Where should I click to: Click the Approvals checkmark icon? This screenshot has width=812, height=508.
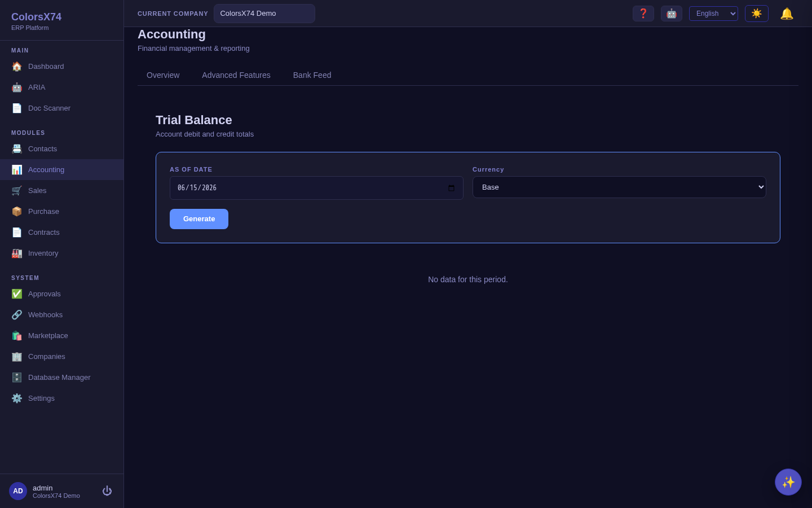[17, 294]
